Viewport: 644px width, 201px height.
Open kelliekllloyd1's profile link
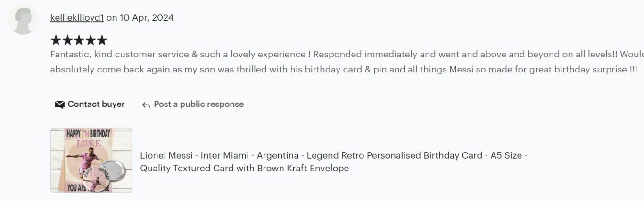coord(77,18)
